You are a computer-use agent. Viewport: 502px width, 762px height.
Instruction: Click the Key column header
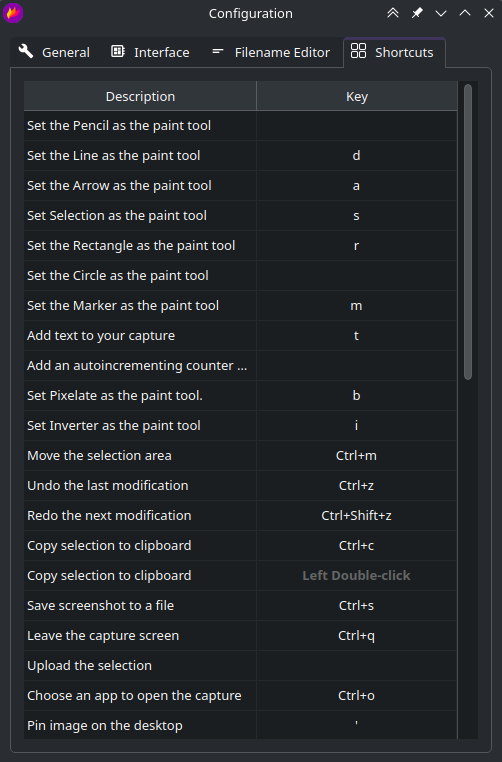(357, 96)
